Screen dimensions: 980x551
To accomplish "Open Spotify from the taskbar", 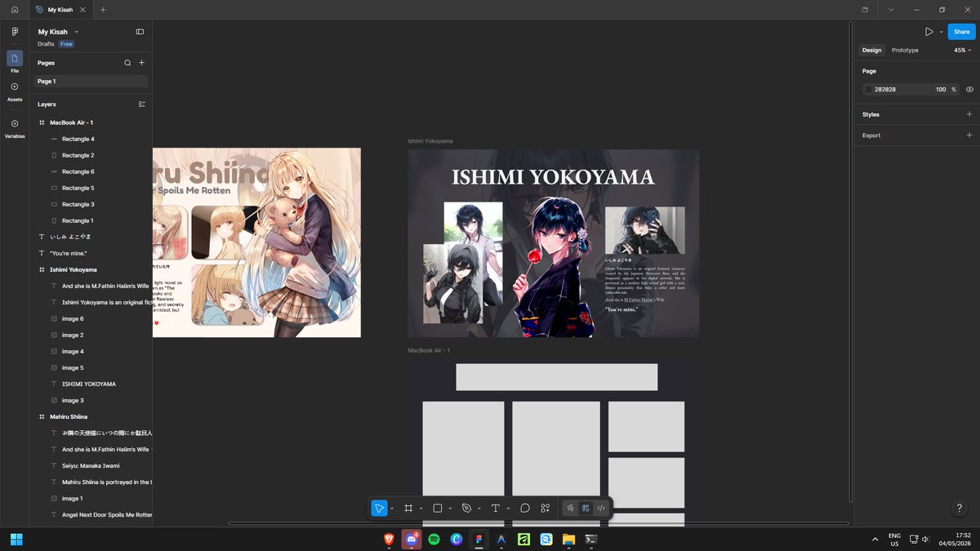I will tap(434, 540).
